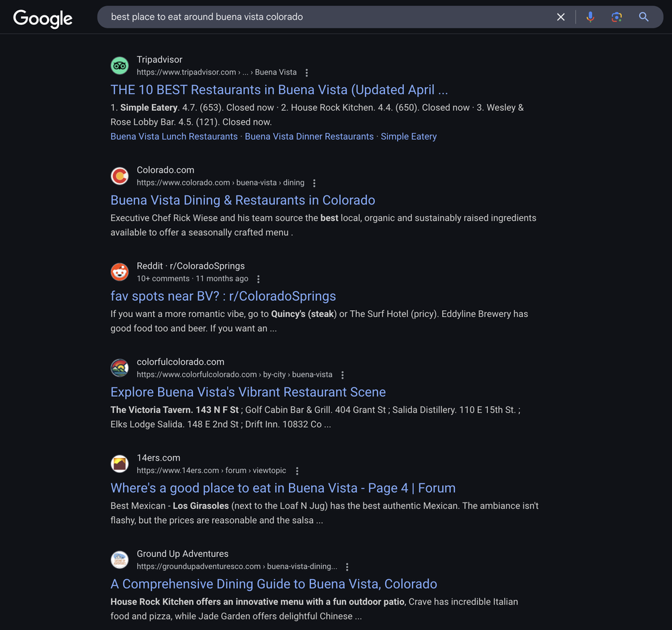Open fav spots near BV Reddit thread
The width and height of the screenshot is (672, 630).
click(223, 296)
